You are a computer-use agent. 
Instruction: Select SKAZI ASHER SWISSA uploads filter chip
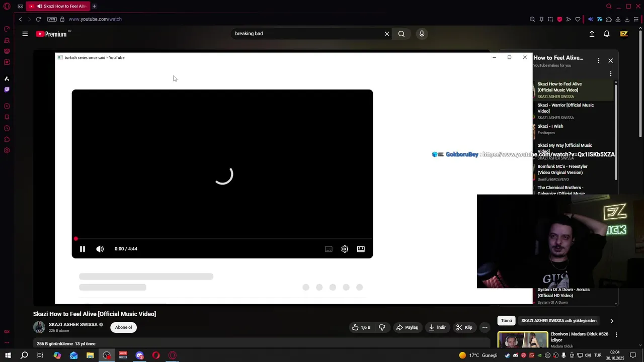pos(559,321)
